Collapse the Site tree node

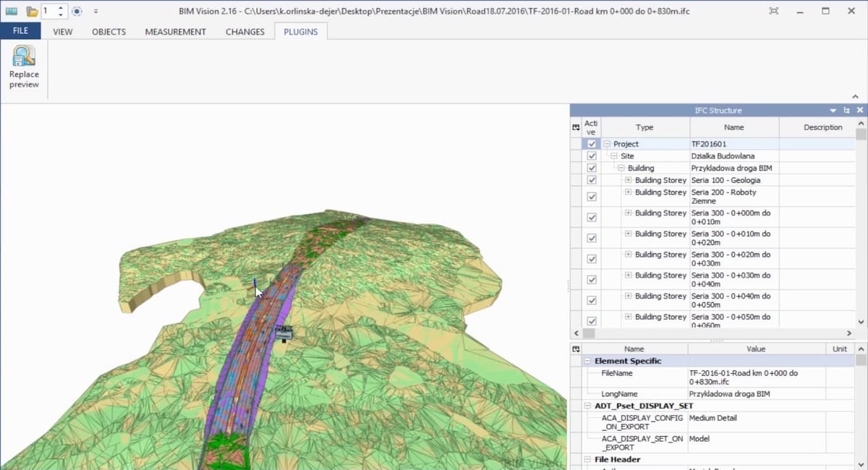[614, 156]
